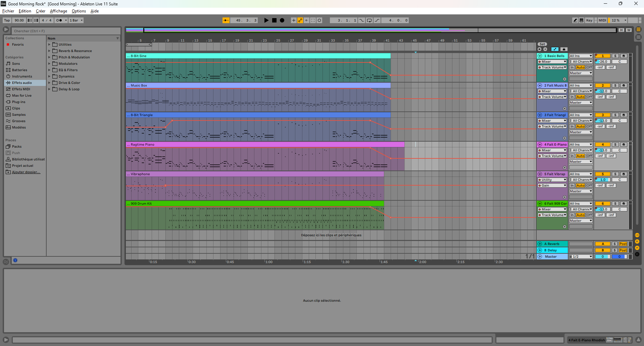Open the Affichage menu
This screenshot has width=644, height=346.
pos(58,11)
